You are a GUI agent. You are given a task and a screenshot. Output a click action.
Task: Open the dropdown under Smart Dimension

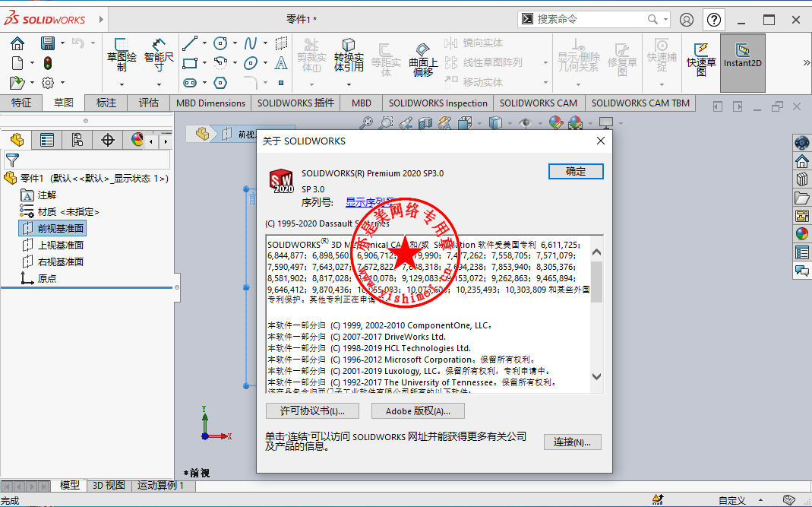pos(159,84)
